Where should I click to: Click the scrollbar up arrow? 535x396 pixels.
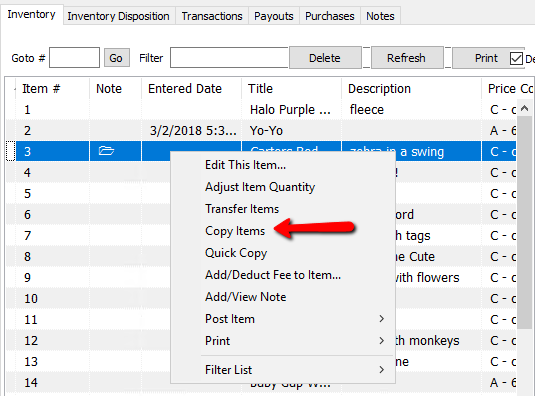pos(524,108)
